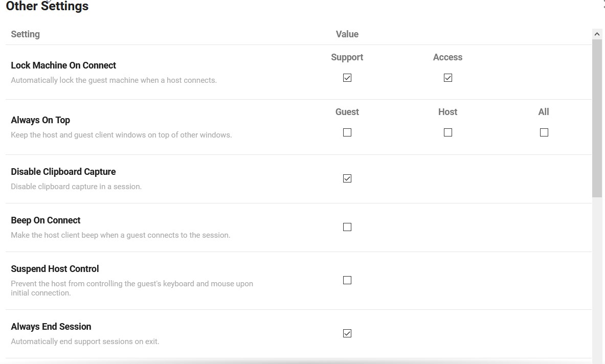The image size is (605, 364).
Task: Click the scroll up arrow
Action: click(x=597, y=34)
